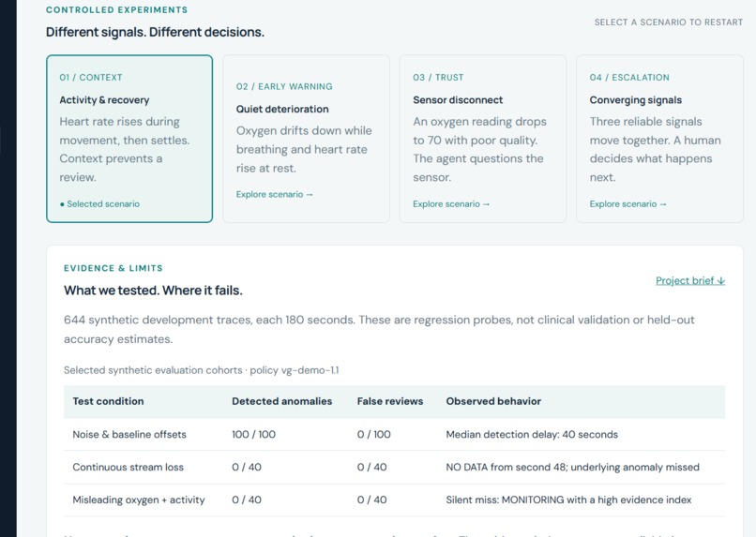Click Median detection delay: 40 seconds
756x537 pixels.
(532, 435)
